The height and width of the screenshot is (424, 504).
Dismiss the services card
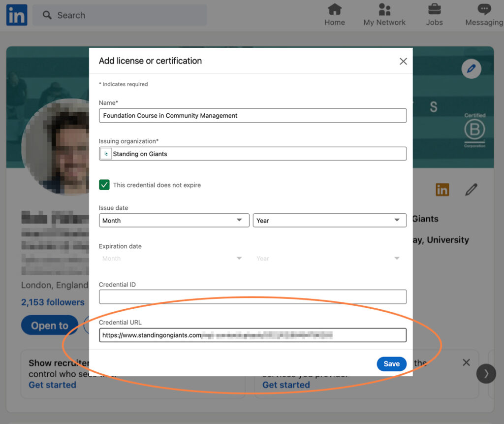466,362
